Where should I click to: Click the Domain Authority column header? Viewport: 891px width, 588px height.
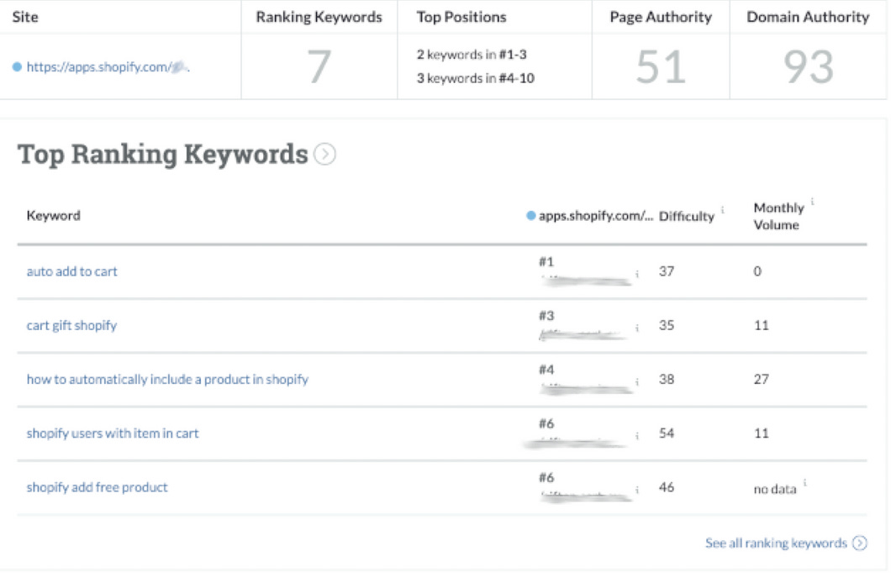point(808,17)
